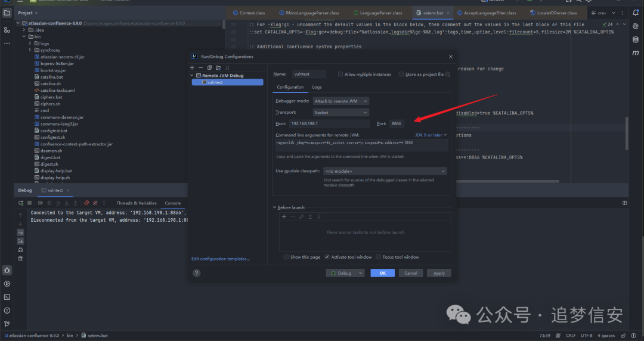This screenshot has height=341, width=644.
Task: Open the Maven tool window
Action: tap(636, 53)
